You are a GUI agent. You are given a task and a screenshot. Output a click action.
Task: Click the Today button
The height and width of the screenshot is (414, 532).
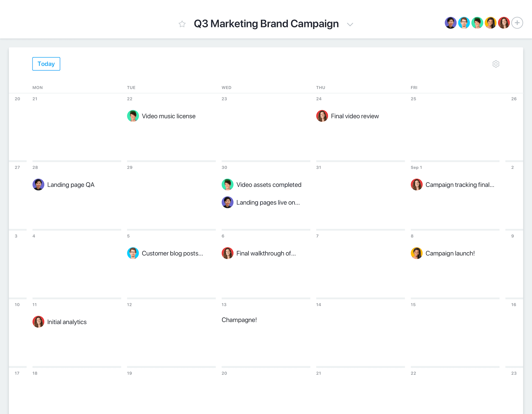coord(46,64)
